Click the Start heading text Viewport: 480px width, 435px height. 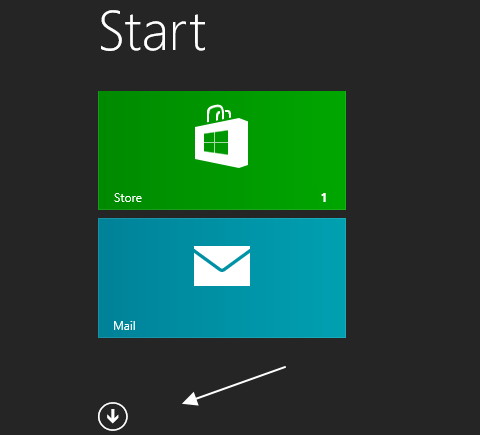point(153,31)
